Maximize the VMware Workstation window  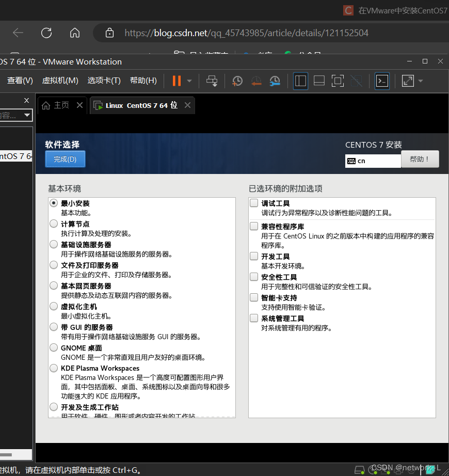pyautogui.click(x=425, y=61)
